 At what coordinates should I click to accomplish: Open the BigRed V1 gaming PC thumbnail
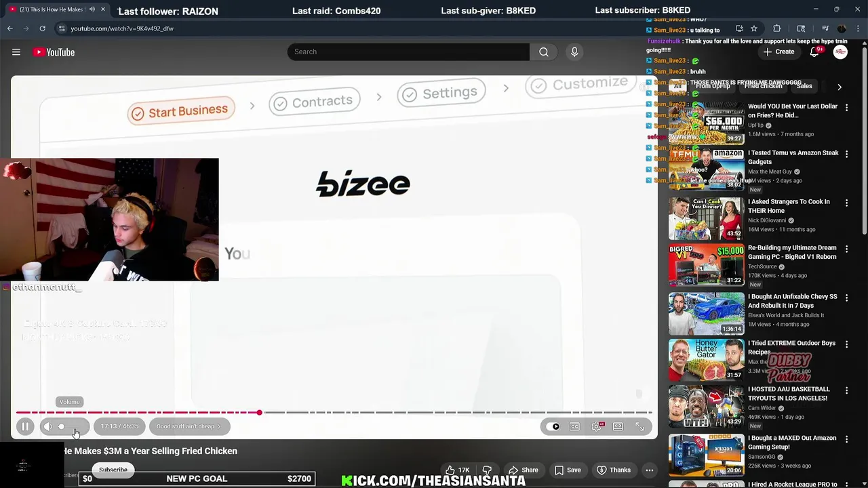coord(706,264)
